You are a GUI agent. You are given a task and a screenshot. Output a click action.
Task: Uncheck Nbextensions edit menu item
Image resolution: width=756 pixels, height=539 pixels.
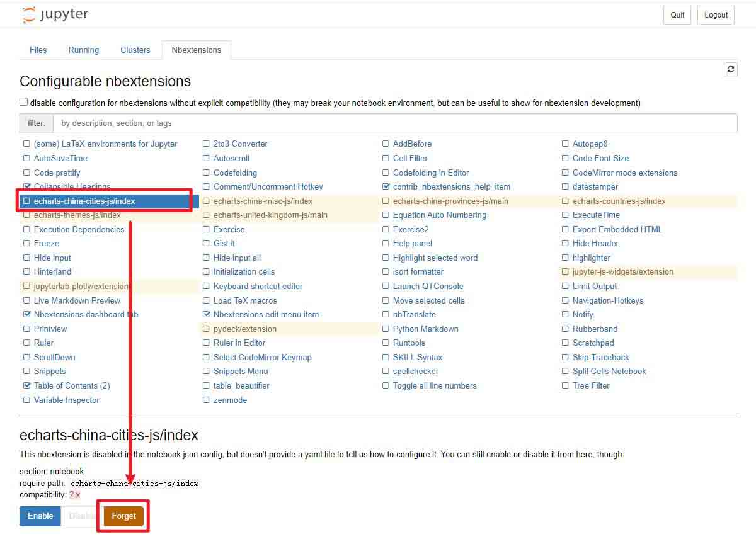pyautogui.click(x=206, y=314)
